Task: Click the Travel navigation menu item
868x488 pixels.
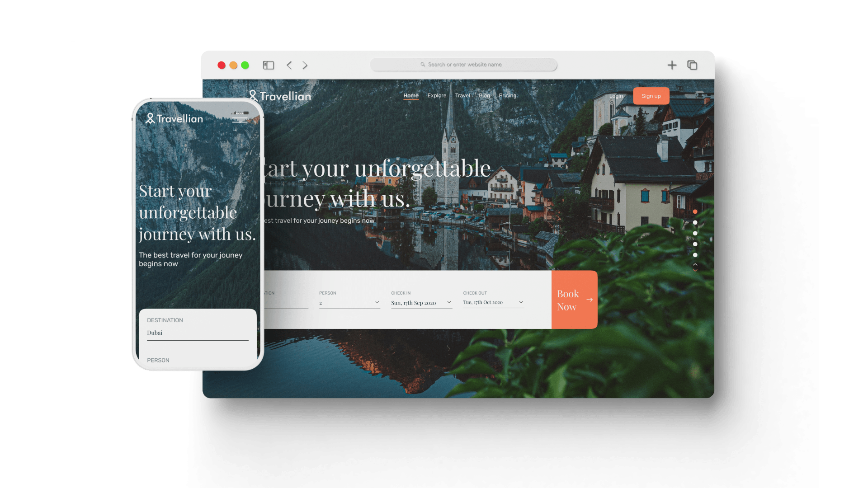Action: pyautogui.click(x=462, y=95)
